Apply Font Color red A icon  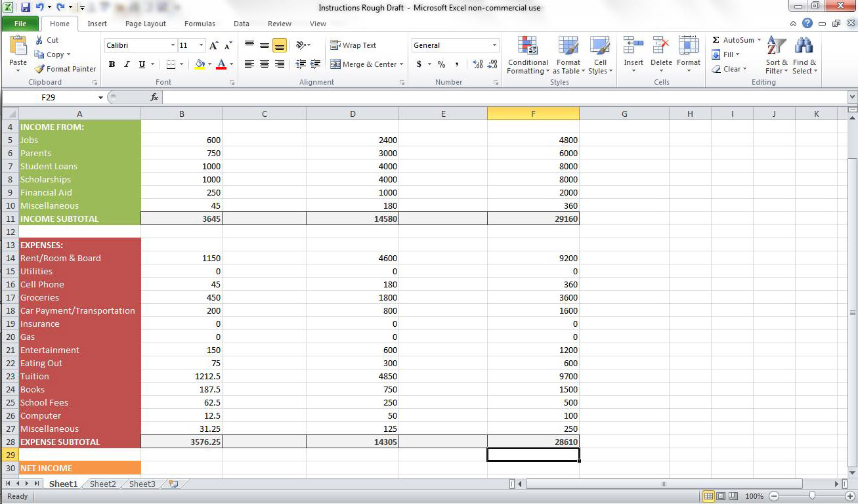click(221, 64)
